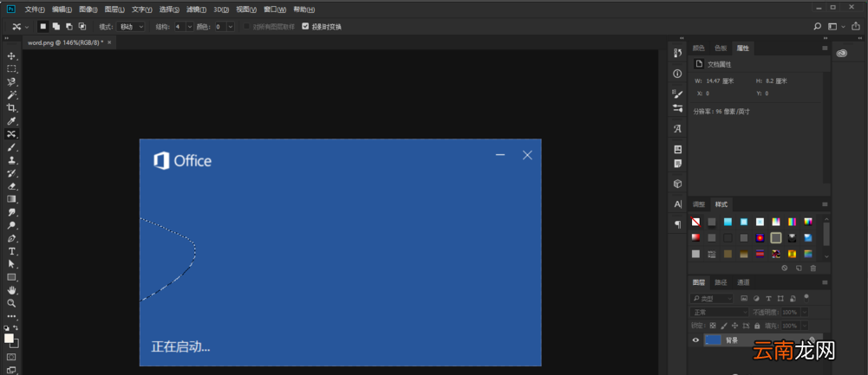Select the Dodge tool
868x375 pixels.
coord(11,226)
